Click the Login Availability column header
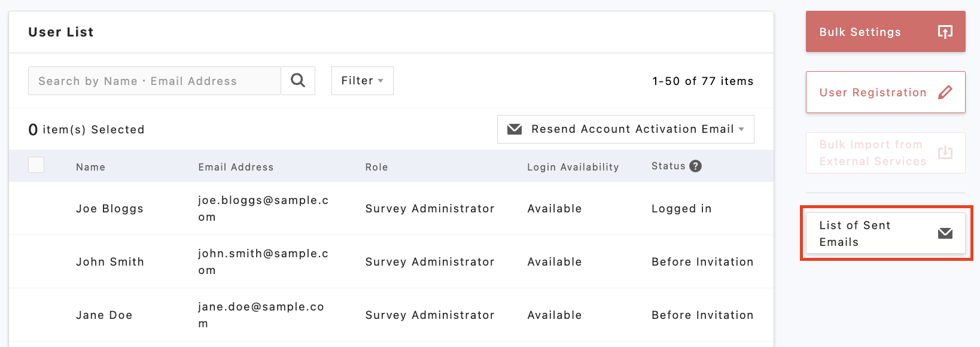This screenshot has height=347, width=980. [x=573, y=167]
